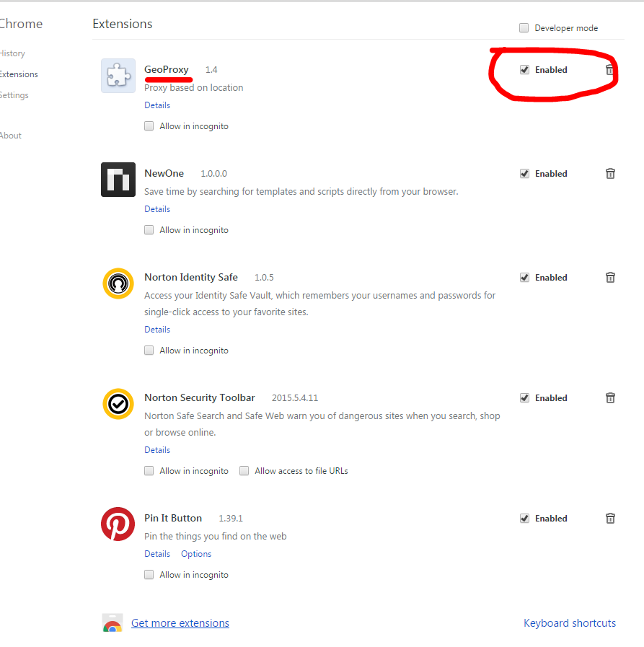Image resolution: width=644 pixels, height=647 pixels.
Task: Go to Settings in the sidebar
Action: click(x=14, y=95)
